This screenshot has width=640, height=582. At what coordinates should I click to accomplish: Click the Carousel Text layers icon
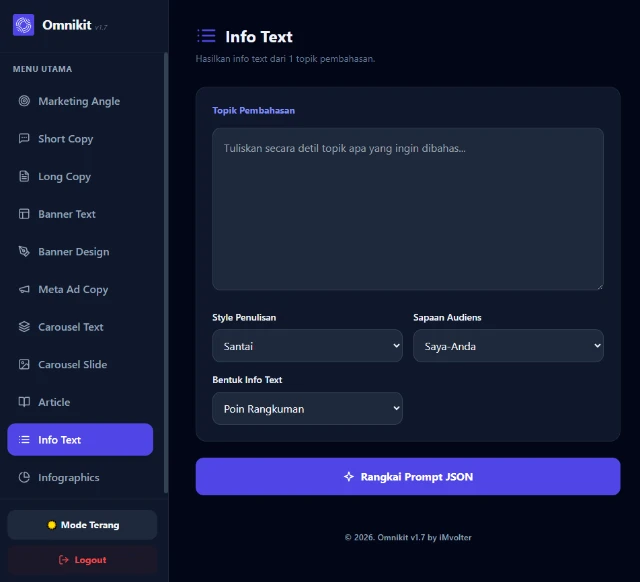tap(25, 327)
